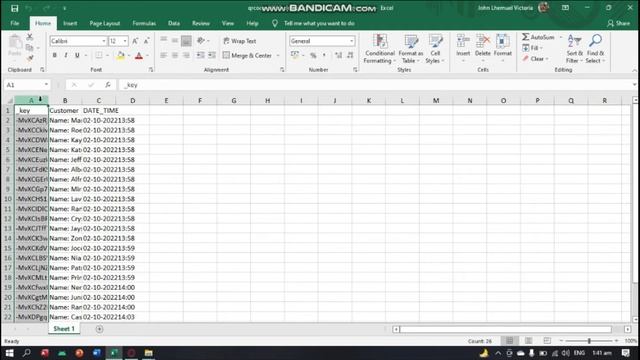This screenshot has width=640, height=360.
Task: Open the Font Color dropdown arrow
Action: [x=147, y=56]
